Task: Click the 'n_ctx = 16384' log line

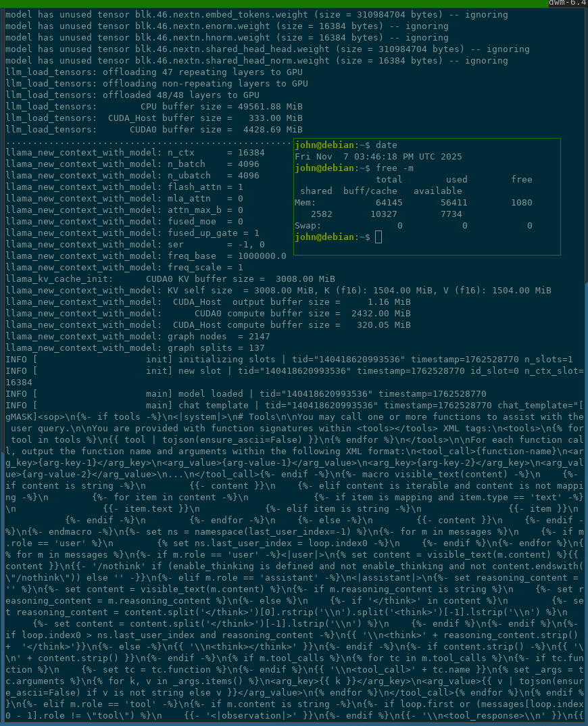Action: tap(135, 152)
